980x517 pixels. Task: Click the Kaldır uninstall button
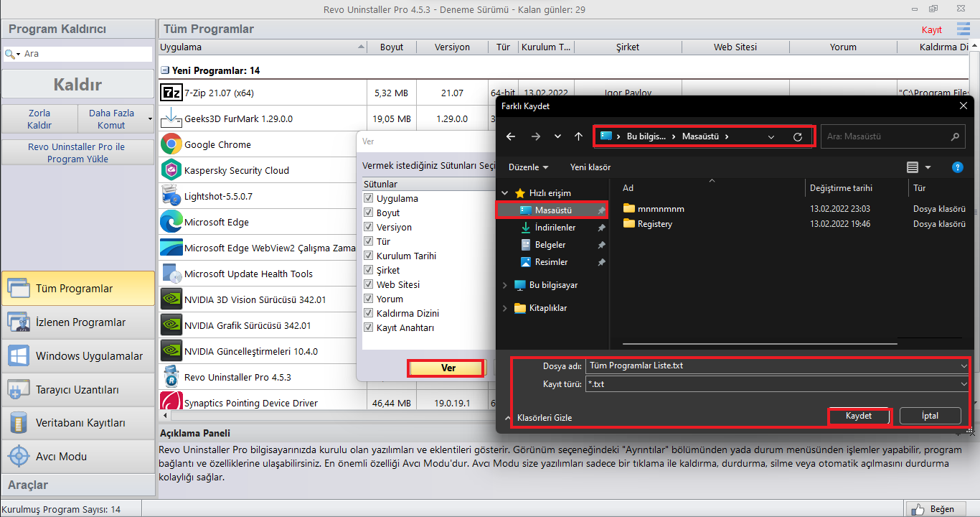(77, 84)
